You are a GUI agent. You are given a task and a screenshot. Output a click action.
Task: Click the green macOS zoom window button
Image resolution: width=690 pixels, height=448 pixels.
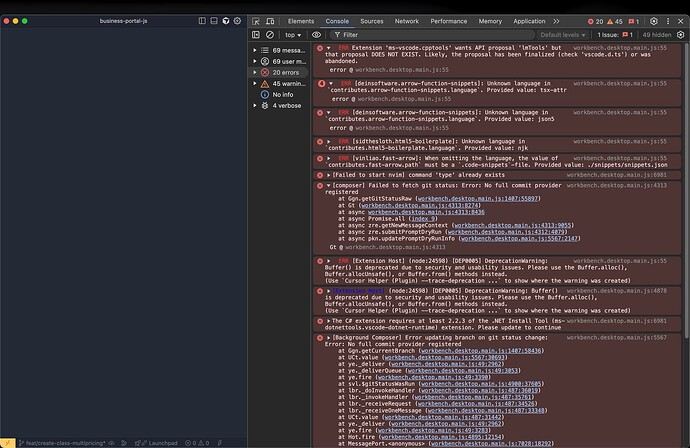[25, 21]
